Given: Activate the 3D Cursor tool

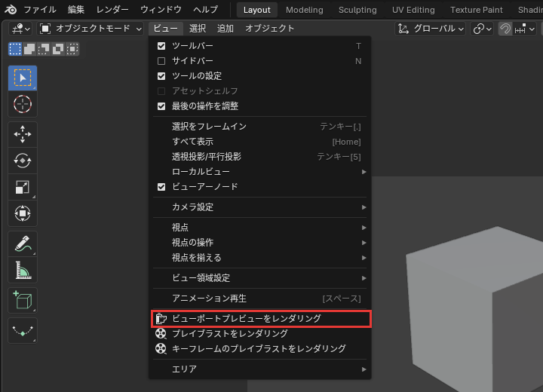Looking at the screenshot, I should [x=23, y=104].
